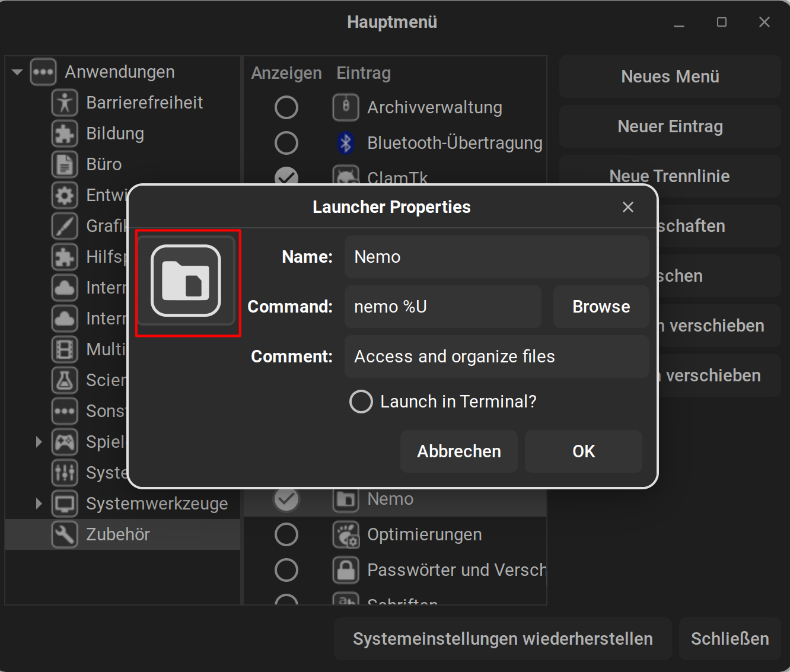Select the Nemo row text in the entry list
This screenshot has width=790, height=672.
click(390, 499)
